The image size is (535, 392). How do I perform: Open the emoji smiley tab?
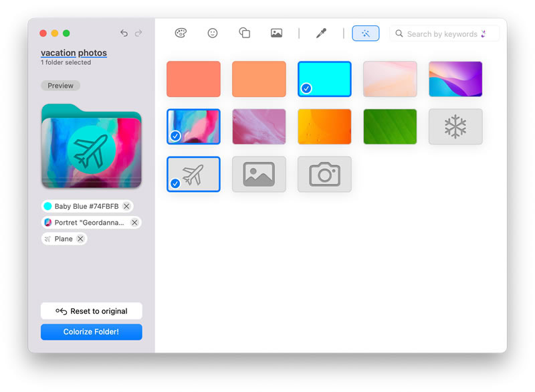[x=213, y=33]
